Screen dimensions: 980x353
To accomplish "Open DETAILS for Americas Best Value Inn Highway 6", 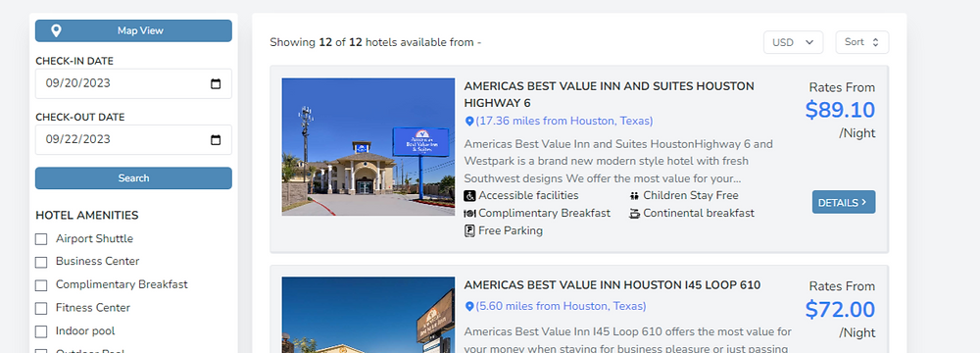I will point(844,202).
